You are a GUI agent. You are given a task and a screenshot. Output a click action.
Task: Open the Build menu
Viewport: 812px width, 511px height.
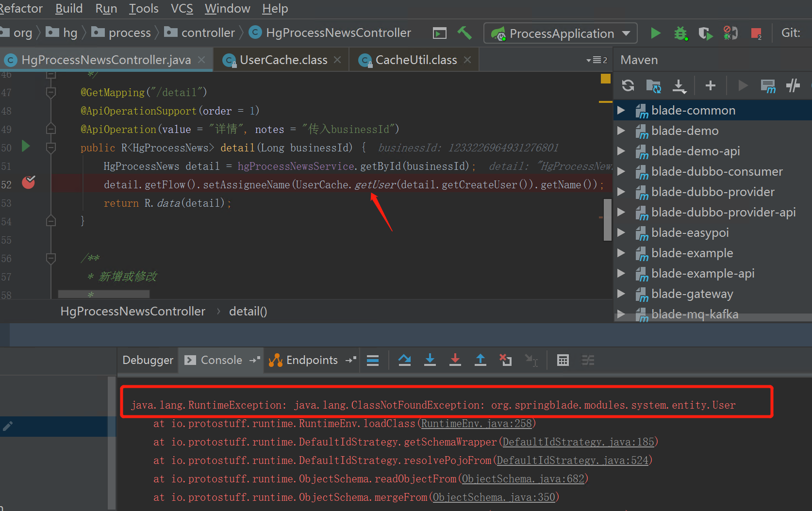(69, 8)
